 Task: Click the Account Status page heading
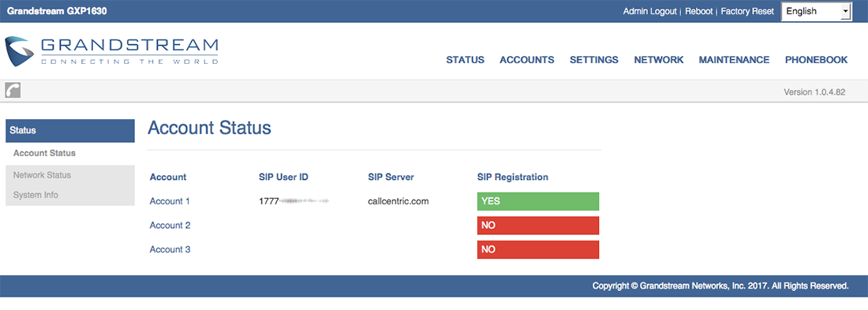pos(209,129)
